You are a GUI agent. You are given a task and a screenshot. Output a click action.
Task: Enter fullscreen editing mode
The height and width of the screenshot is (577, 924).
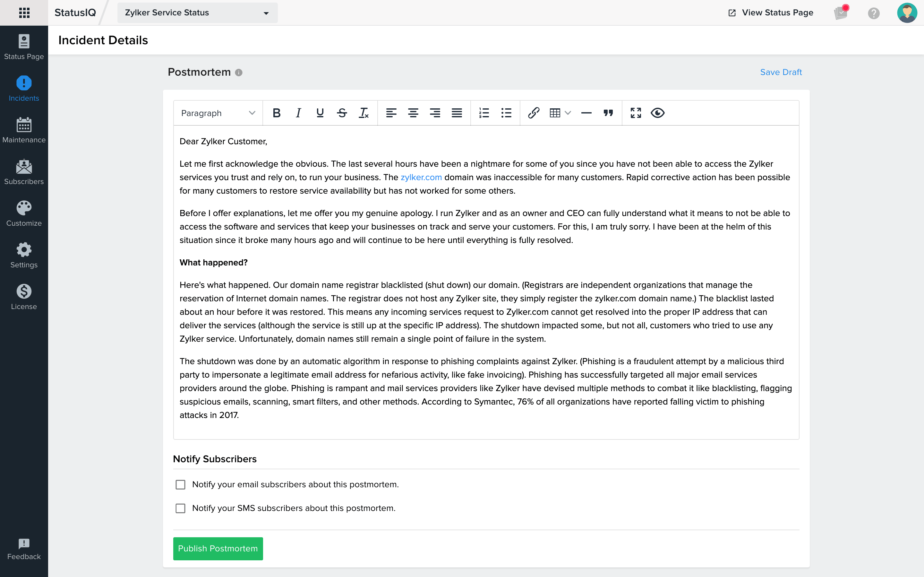point(636,113)
